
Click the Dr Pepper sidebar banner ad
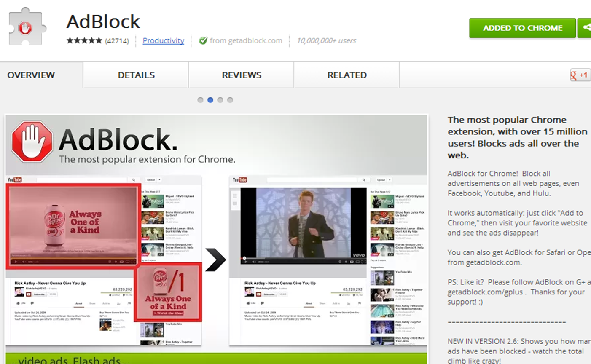(x=168, y=292)
